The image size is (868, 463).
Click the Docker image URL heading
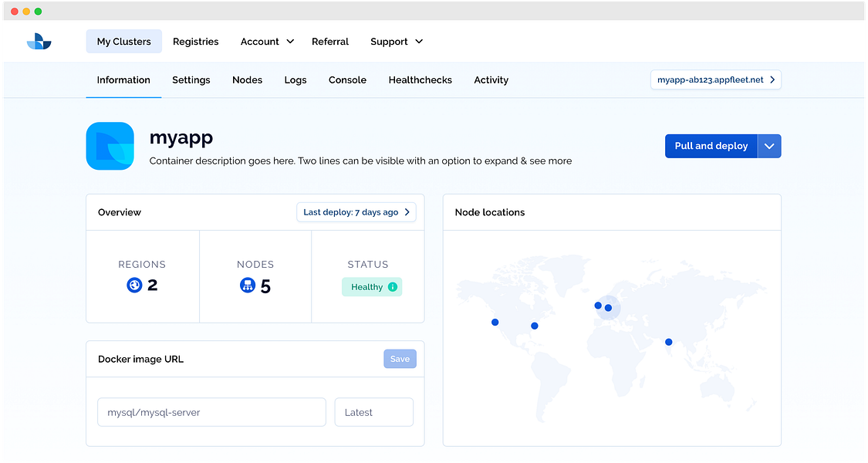tap(140, 359)
